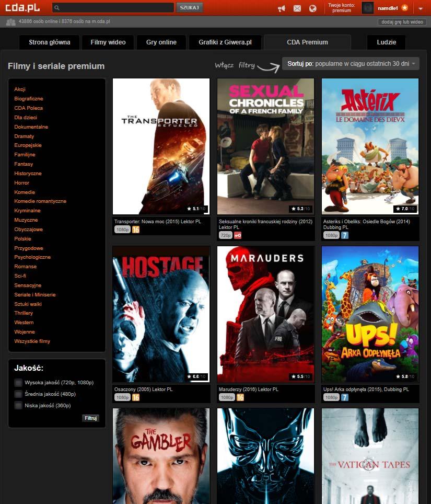This screenshot has height=504, width=431.
Task: Click title Maruderzy (2016) Lektor PL
Action: [x=249, y=390]
